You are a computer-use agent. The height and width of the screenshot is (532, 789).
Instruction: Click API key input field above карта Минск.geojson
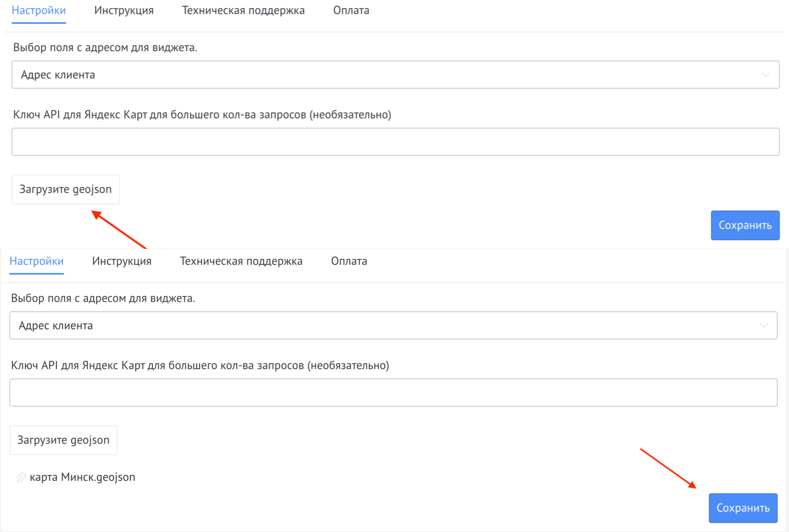pos(393,393)
